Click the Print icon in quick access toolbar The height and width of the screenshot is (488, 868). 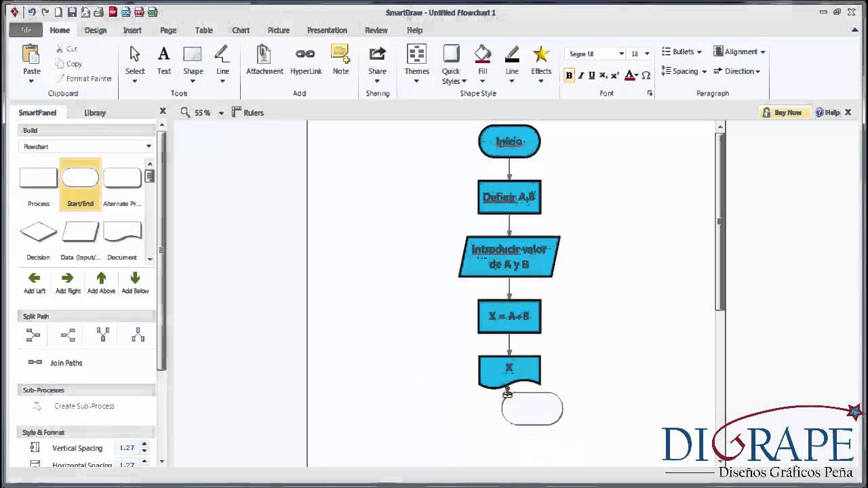99,12
